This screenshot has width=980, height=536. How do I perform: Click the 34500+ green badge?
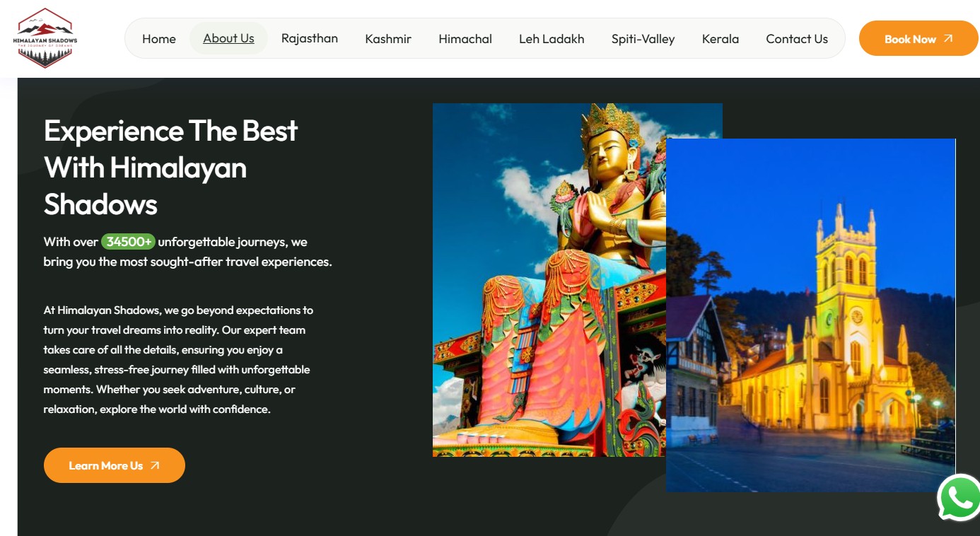point(128,242)
